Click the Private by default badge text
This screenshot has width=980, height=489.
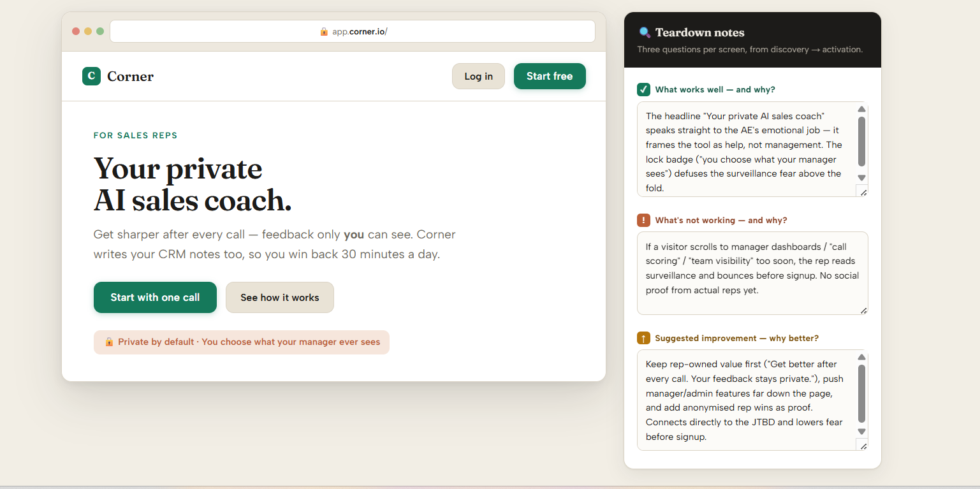pos(249,342)
